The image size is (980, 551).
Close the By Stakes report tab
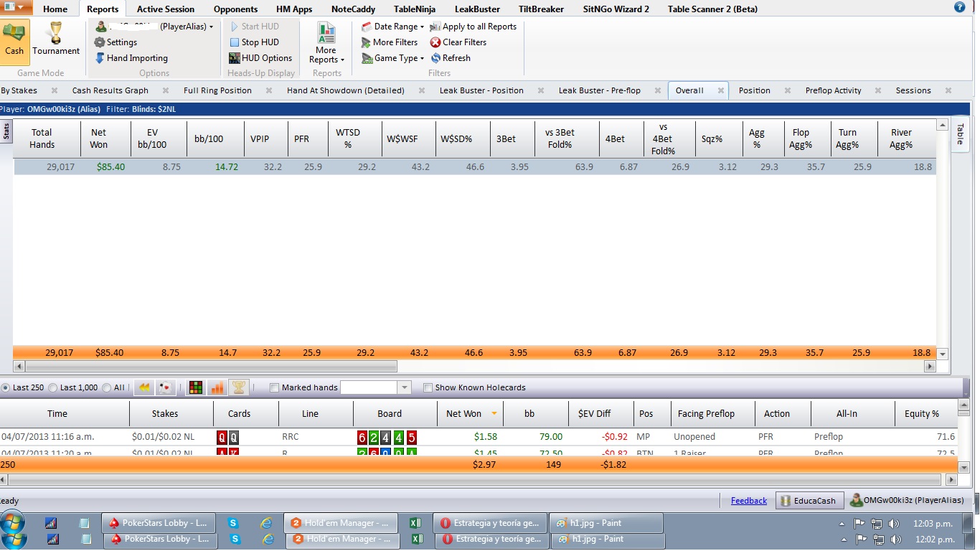coord(55,90)
